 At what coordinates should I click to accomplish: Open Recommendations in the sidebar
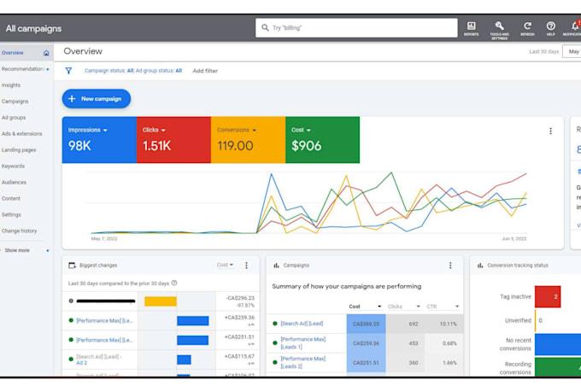[22, 69]
